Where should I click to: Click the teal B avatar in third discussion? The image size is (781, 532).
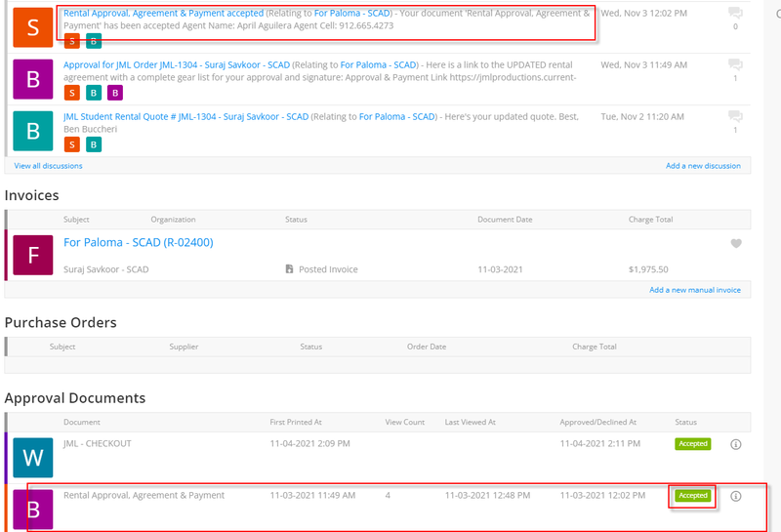click(x=33, y=130)
